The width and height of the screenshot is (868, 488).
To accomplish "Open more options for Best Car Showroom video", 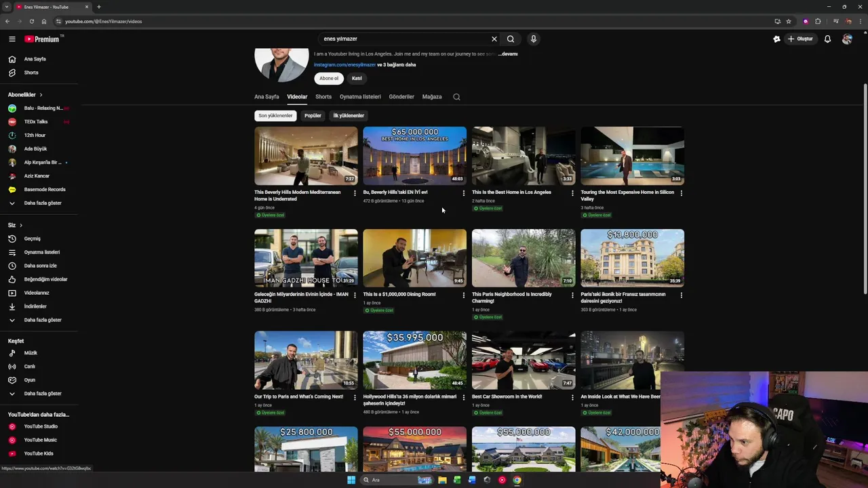I will (x=572, y=398).
